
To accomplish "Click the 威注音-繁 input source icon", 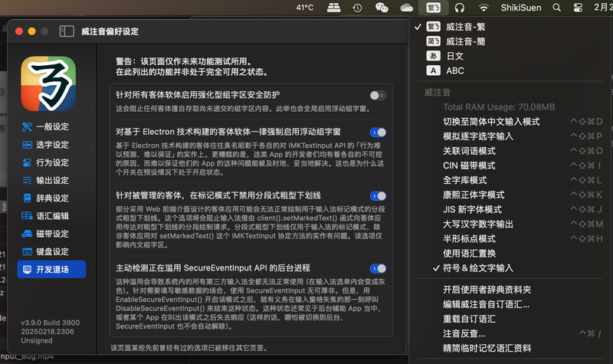I will pos(433,27).
